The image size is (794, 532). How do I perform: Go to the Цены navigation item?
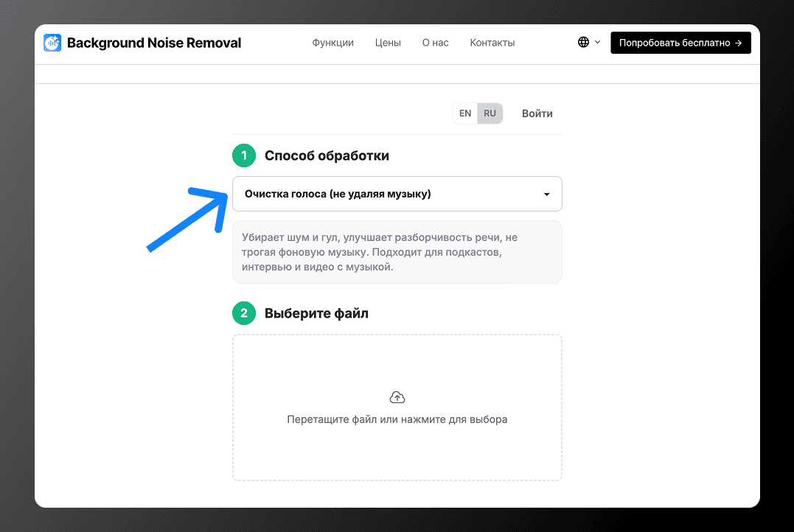[388, 43]
